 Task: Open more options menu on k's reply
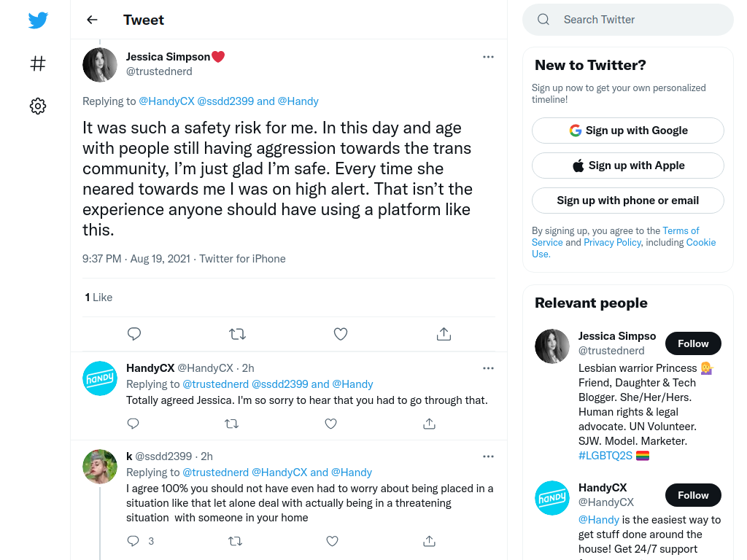point(488,456)
